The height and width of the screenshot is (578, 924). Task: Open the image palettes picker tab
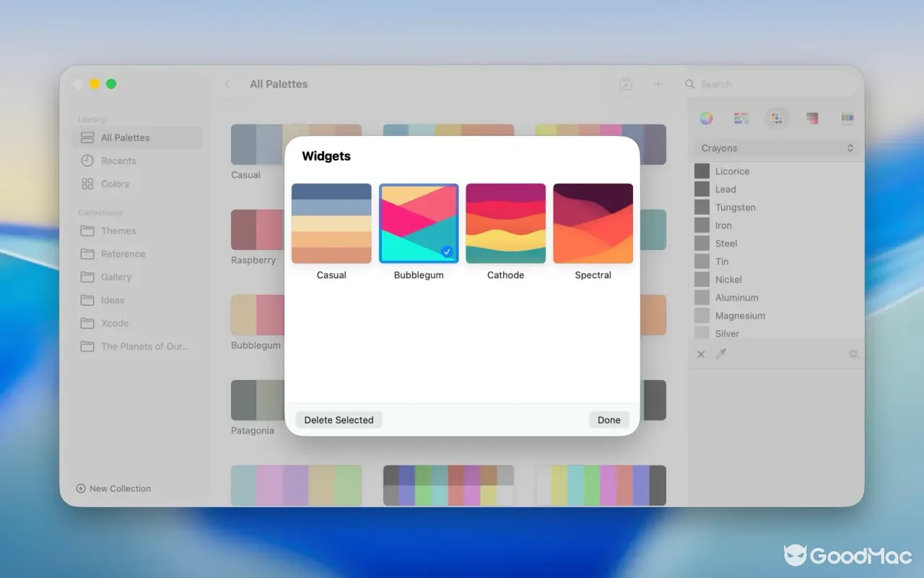click(812, 118)
